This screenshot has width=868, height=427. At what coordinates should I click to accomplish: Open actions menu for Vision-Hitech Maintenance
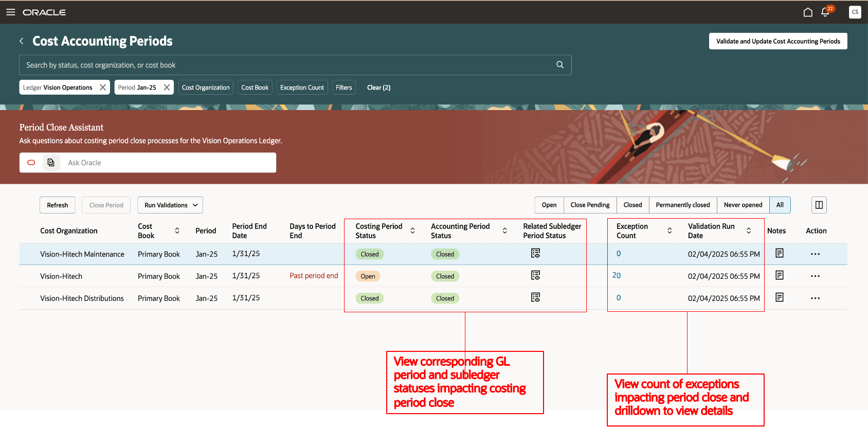pos(815,254)
